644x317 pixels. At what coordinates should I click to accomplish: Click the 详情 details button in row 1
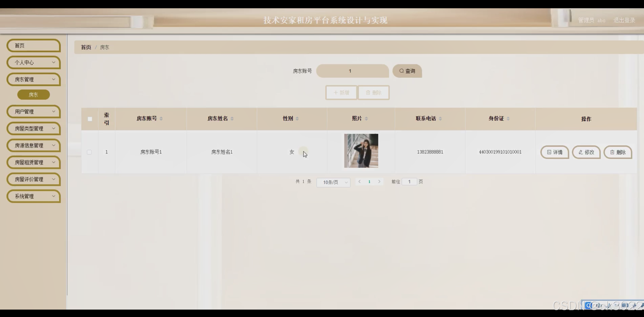coord(554,152)
